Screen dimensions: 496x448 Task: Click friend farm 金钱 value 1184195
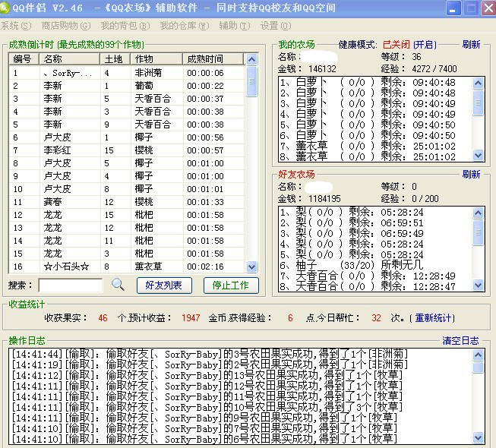tap(324, 198)
